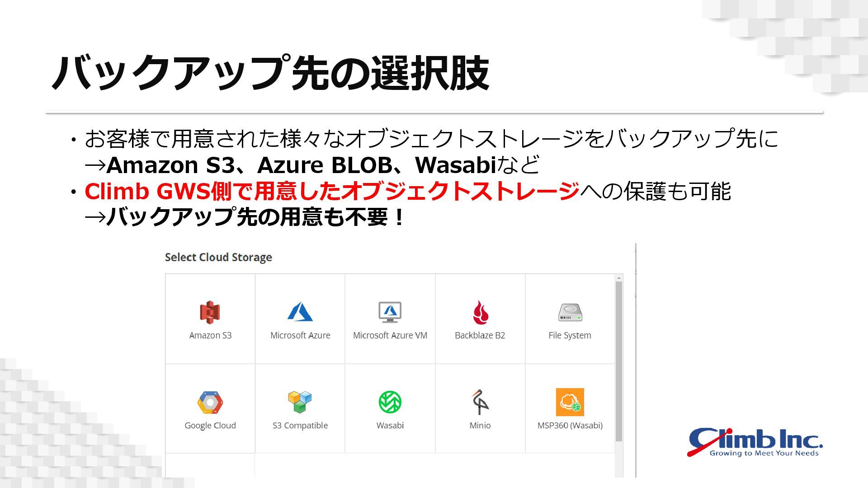
Task: Choose the Minio bird icon
Action: click(x=480, y=402)
